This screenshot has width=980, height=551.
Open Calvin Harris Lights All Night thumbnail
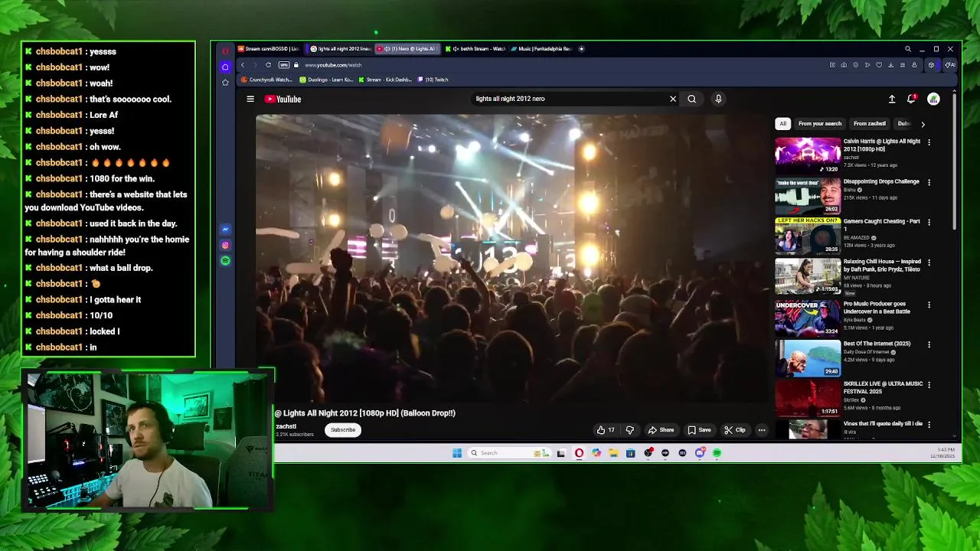pos(808,155)
